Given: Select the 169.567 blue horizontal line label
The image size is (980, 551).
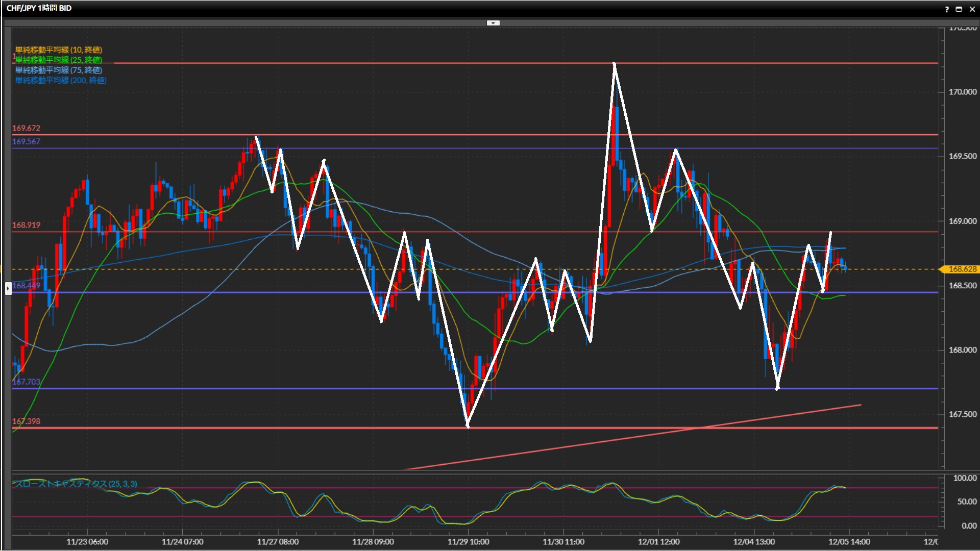Looking at the screenshot, I should click(x=26, y=141).
